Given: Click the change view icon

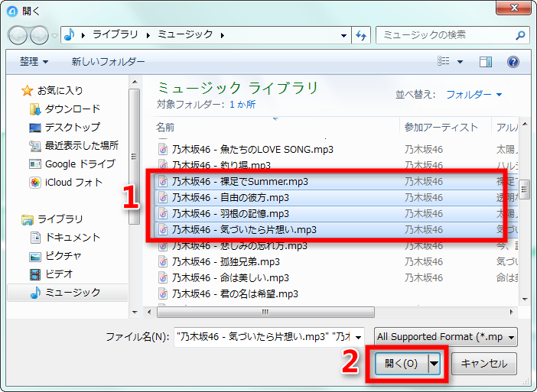Looking at the screenshot, I should [x=444, y=62].
